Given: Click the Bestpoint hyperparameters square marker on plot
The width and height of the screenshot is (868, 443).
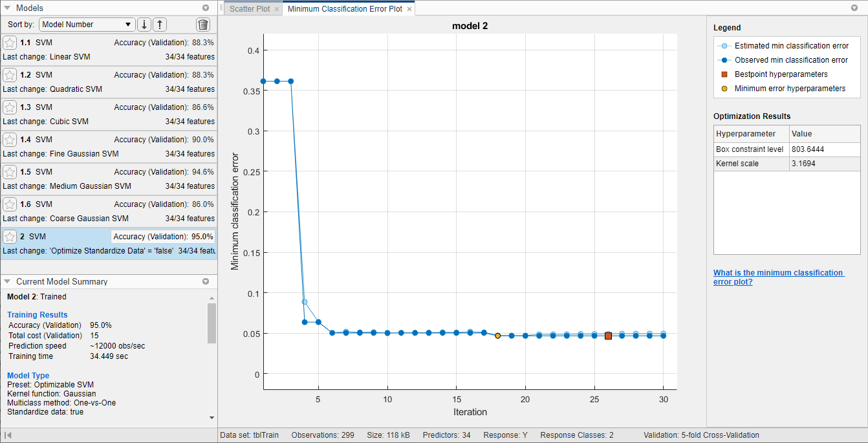Looking at the screenshot, I should 608,336.
